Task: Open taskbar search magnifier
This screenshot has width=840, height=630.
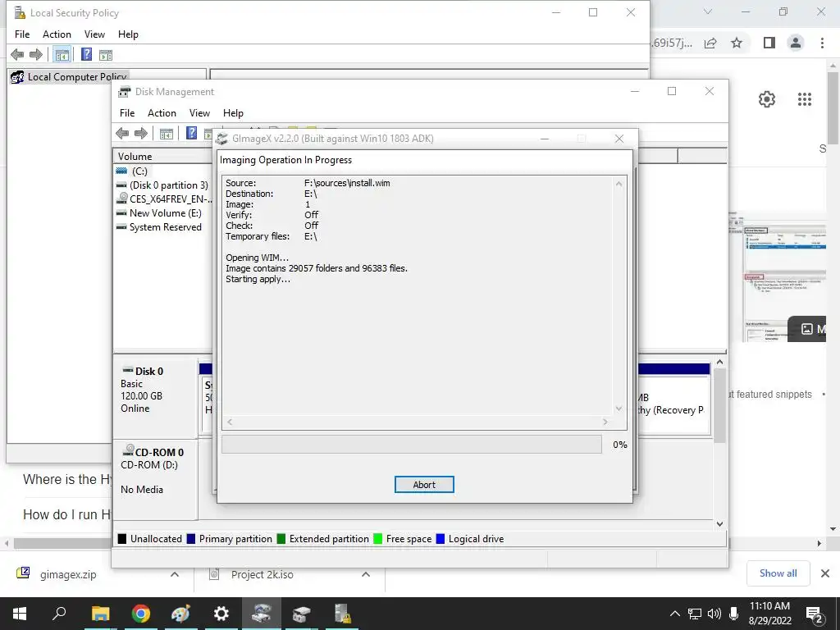Action: 59,613
